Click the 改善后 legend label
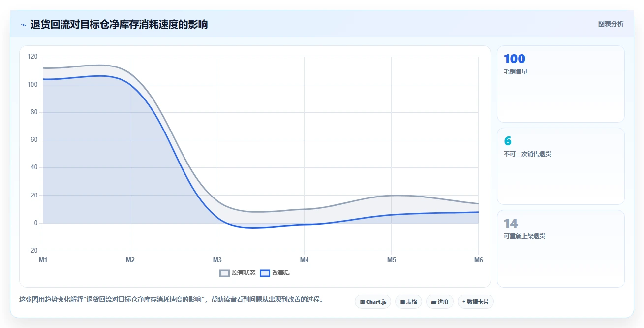The image size is (644, 328). 281,273
